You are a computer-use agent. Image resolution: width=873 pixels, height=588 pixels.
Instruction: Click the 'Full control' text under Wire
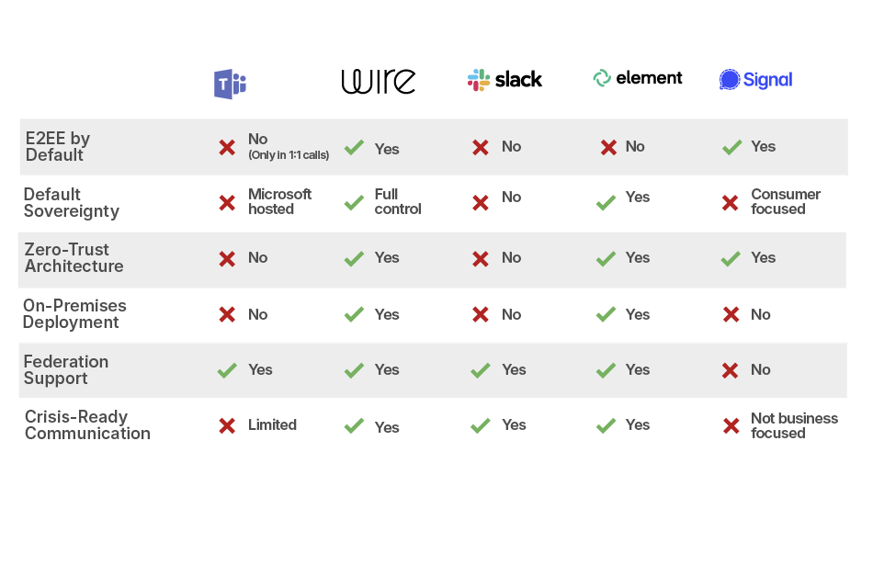(398, 201)
